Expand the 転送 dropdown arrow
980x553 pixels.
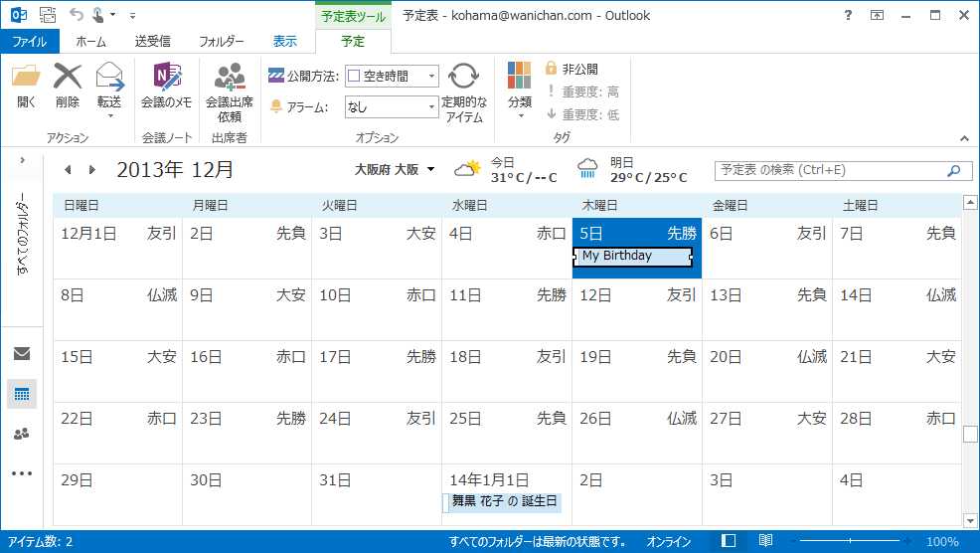110,116
